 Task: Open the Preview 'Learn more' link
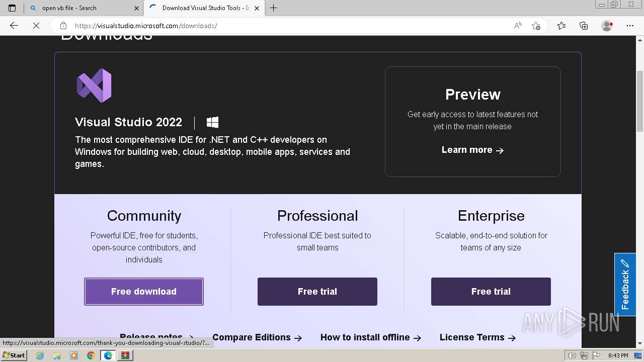[472, 150]
